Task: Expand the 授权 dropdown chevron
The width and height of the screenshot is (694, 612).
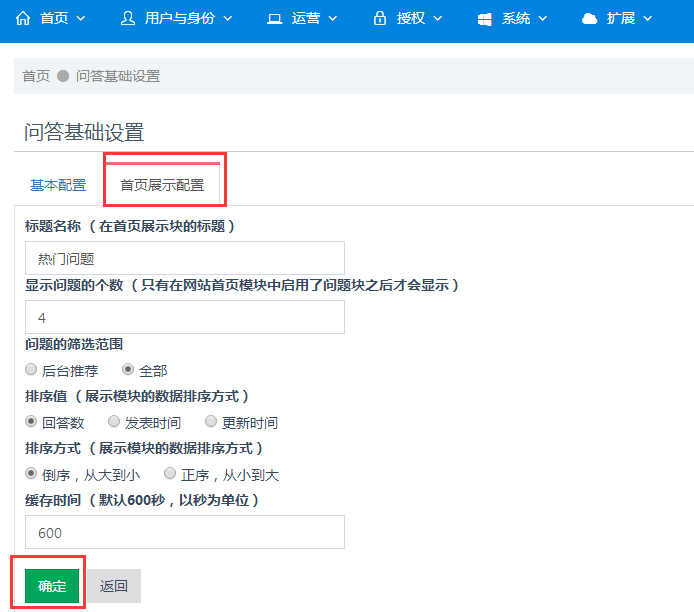Action: pos(437,19)
